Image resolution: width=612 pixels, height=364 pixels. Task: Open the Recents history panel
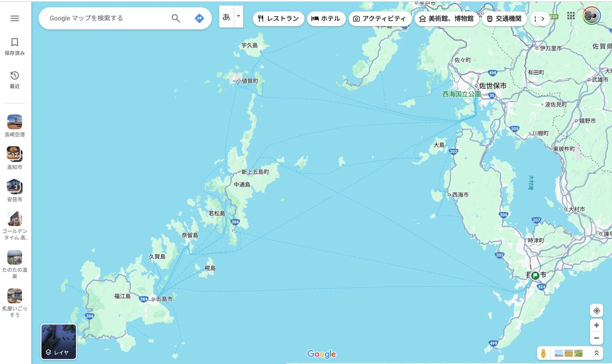[x=15, y=80]
